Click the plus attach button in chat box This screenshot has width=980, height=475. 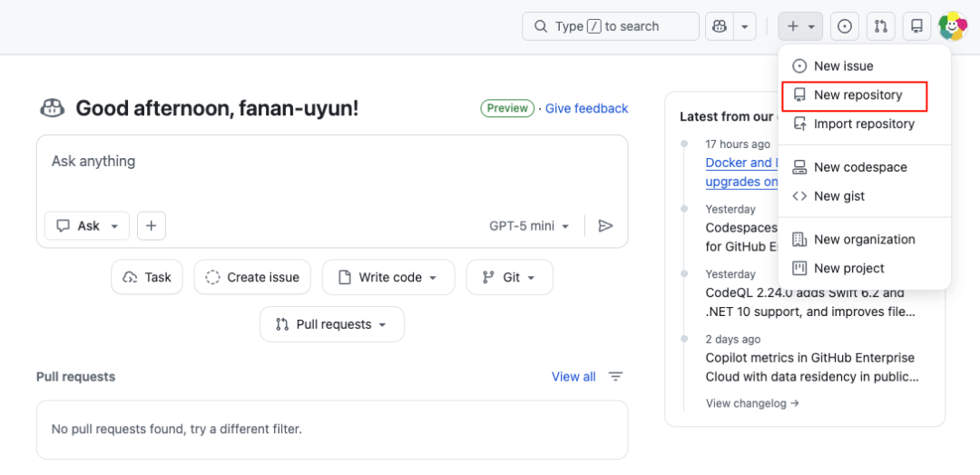(152, 226)
